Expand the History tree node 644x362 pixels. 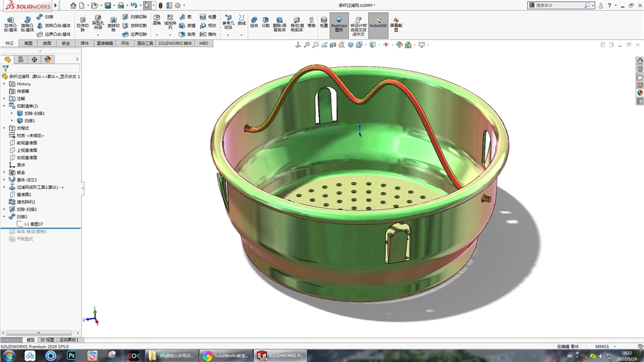pyautogui.click(x=4, y=84)
